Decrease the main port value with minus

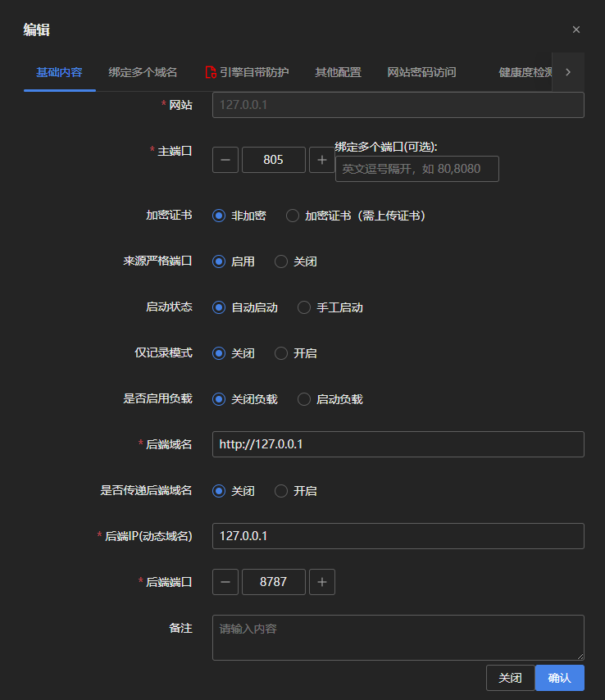[x=225, y=160]
